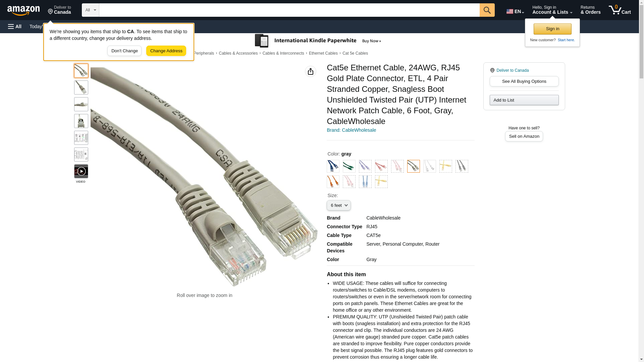Image resolution: width=644 pixels, height=362 pixels.
Task: Select the green cable color swatch
Action: (349, 166)
